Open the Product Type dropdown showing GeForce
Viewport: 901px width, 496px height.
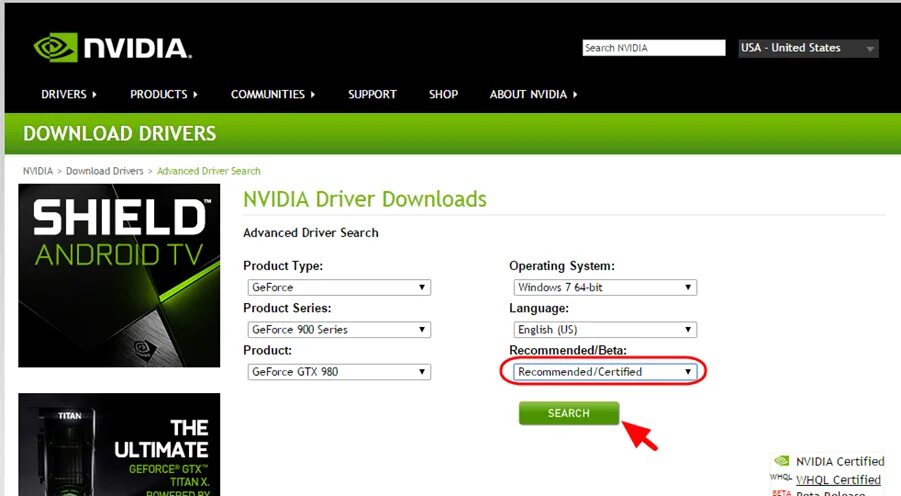[x=339, y=287]
